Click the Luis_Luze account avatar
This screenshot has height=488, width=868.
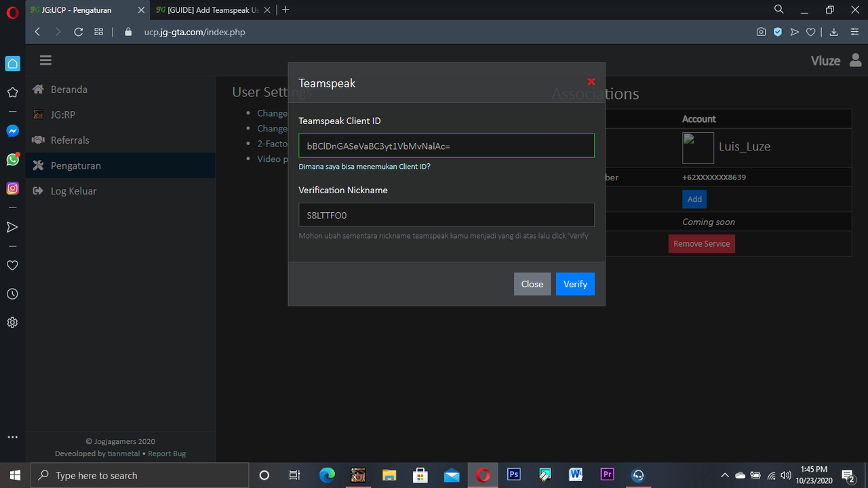point(698,148)
